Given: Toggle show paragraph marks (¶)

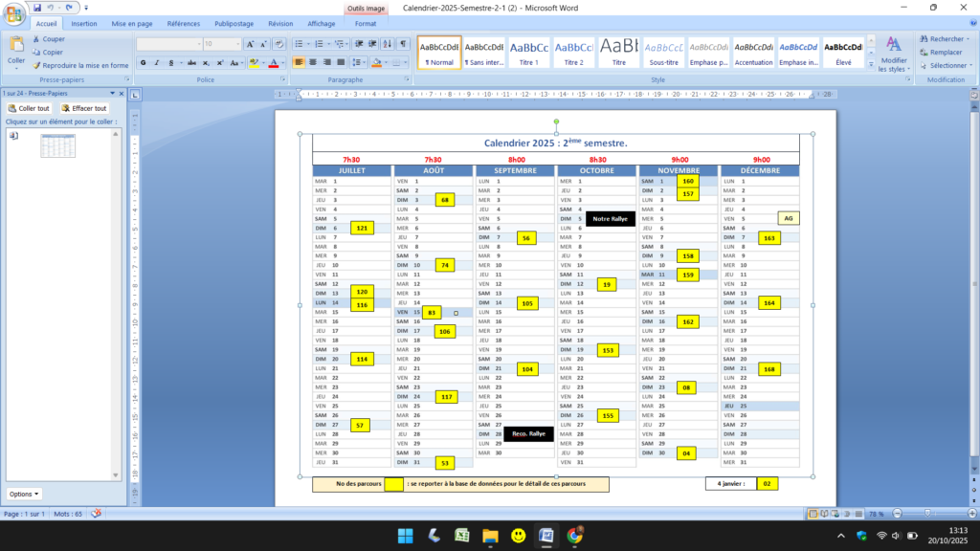Looking at the screenshot, I should 404,44.
